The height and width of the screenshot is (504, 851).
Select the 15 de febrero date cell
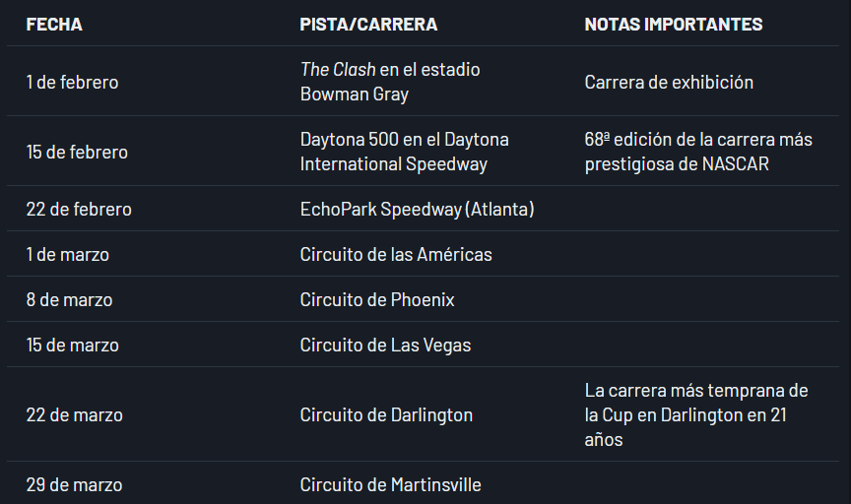click(77, 152)
